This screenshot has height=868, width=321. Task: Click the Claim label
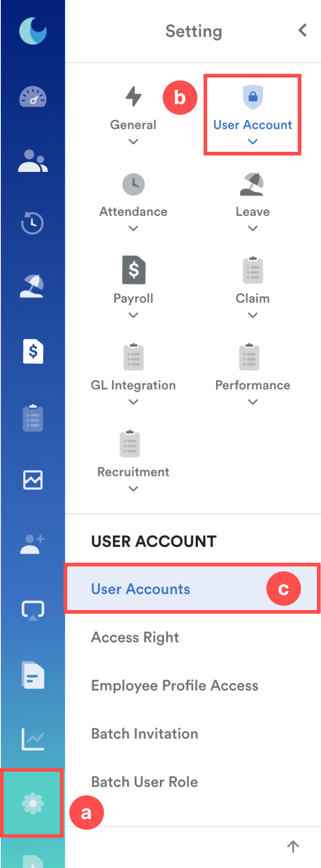[253, 298]
